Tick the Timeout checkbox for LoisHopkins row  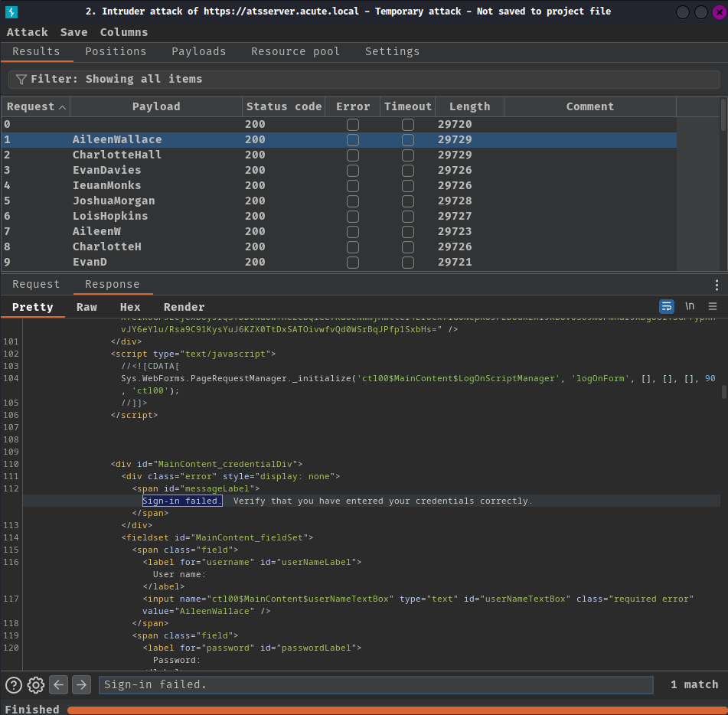click(408, 217)
